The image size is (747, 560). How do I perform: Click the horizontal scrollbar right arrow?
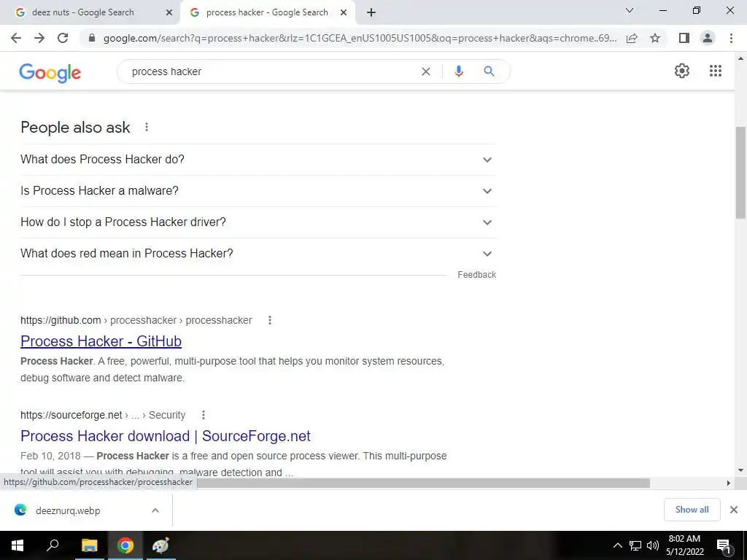click(728, 483)
